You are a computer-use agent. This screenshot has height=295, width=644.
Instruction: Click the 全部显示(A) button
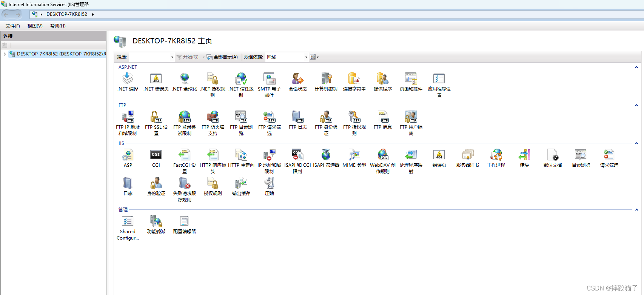point(222,57)
